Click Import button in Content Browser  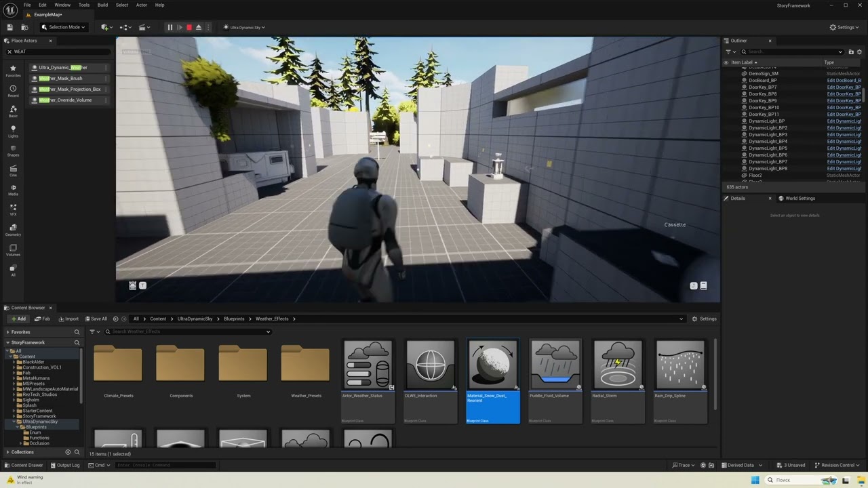[68, 319]
